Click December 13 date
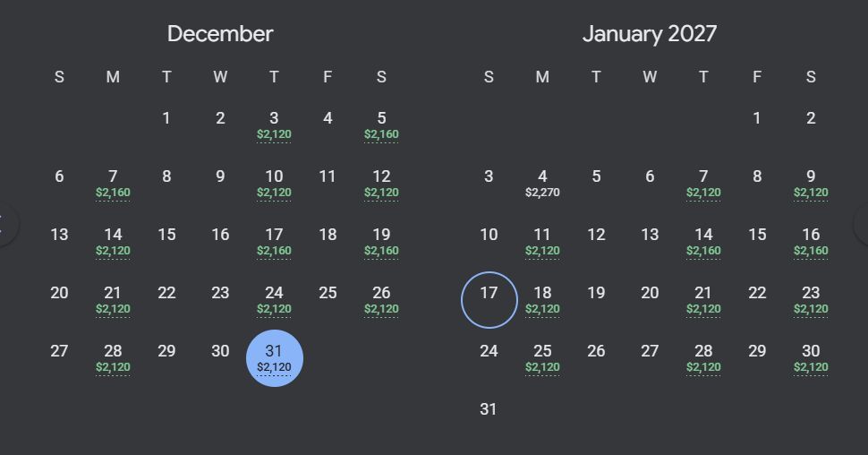Image resolution: width=868 pixels, height=455 pixels. click(x=59, y=235)
